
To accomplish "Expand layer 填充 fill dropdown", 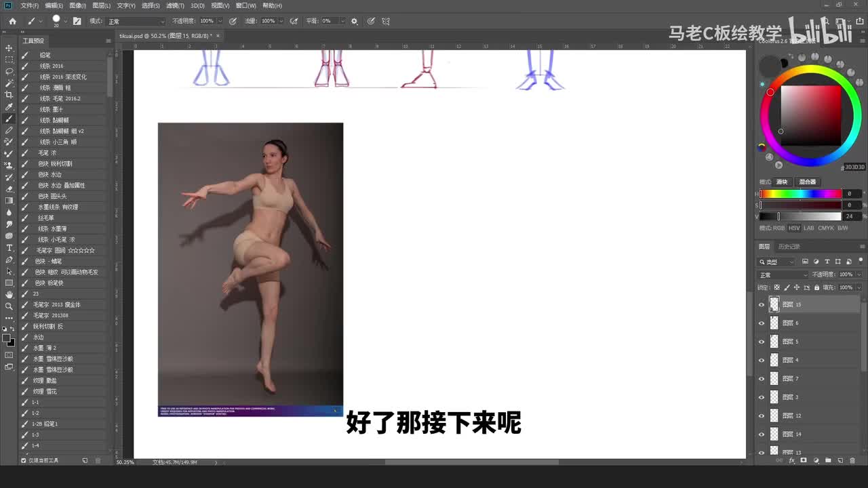I will tap(859, 287).
